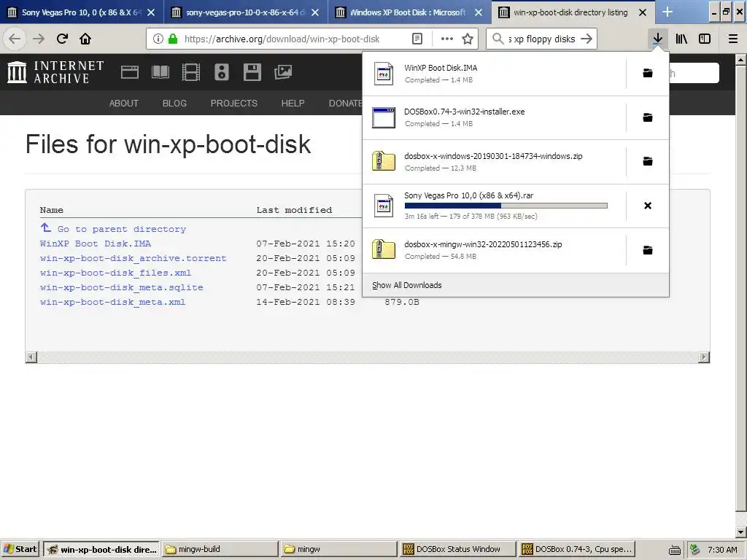Open dosbox-x-windows-20190301 zip download entry

click(x=494, y=162)
